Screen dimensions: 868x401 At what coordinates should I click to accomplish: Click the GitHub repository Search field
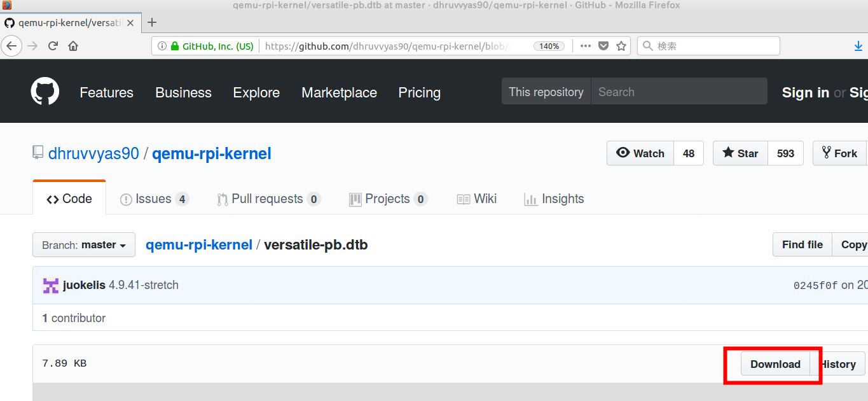(679, 92)
